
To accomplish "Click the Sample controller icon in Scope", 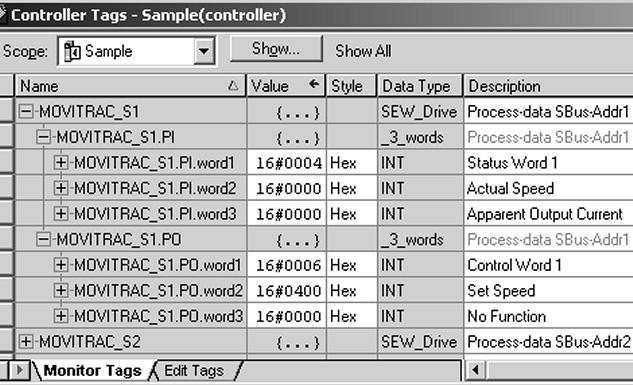I will point(72,51).
